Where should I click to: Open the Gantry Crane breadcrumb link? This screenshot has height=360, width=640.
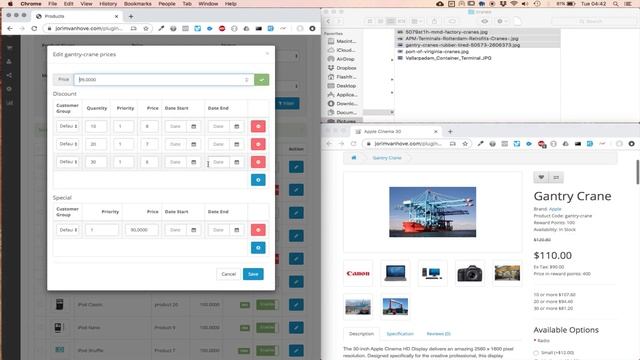(387, 158)
